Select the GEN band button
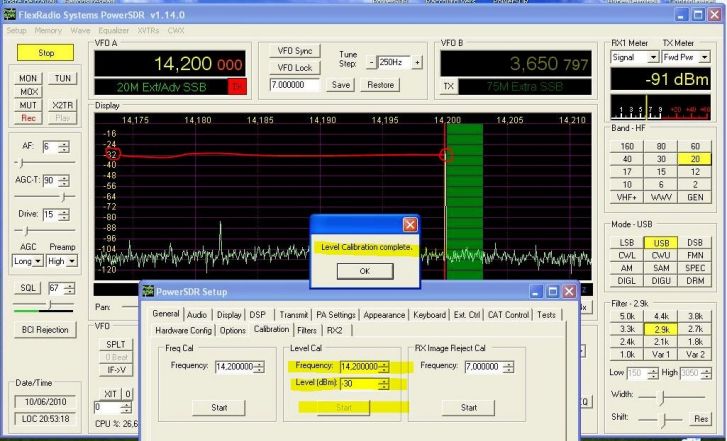Image resolution: width=727 pixels, height=441 pixels. [x=695, y=197]
